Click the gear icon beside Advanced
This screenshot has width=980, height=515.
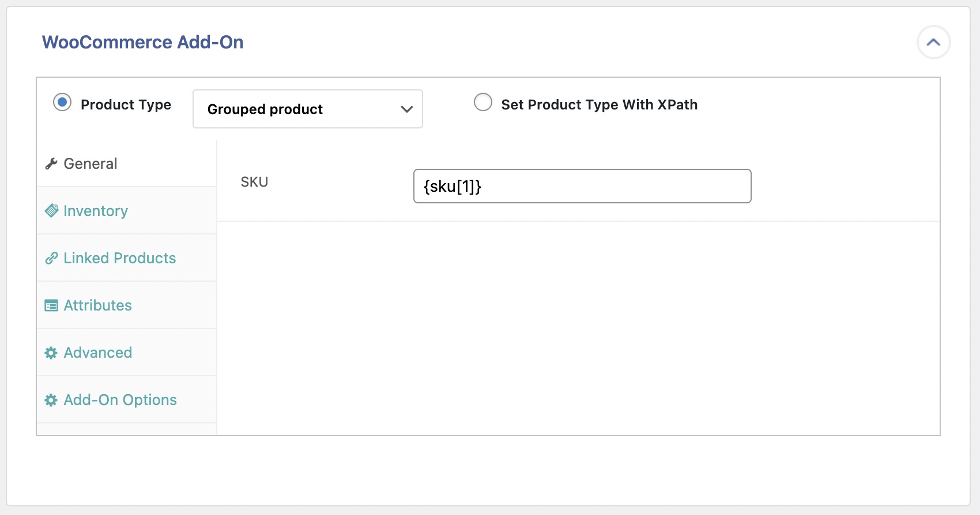point(51,353)
